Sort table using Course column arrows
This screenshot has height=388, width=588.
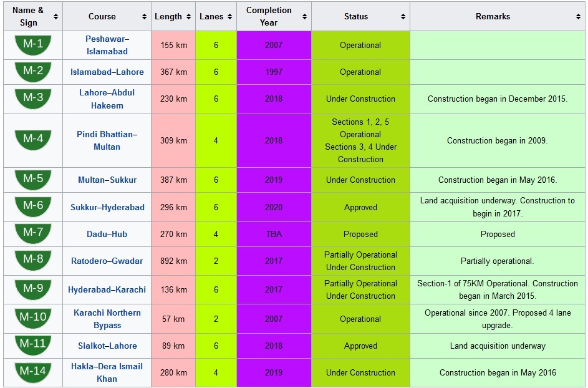[145, 16]
